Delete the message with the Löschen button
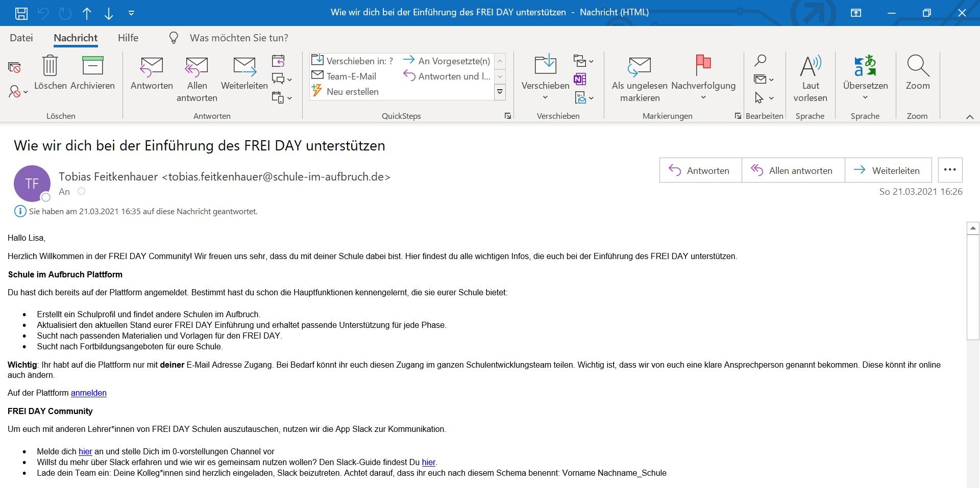 pyautogui.click(x=50, y=72)
